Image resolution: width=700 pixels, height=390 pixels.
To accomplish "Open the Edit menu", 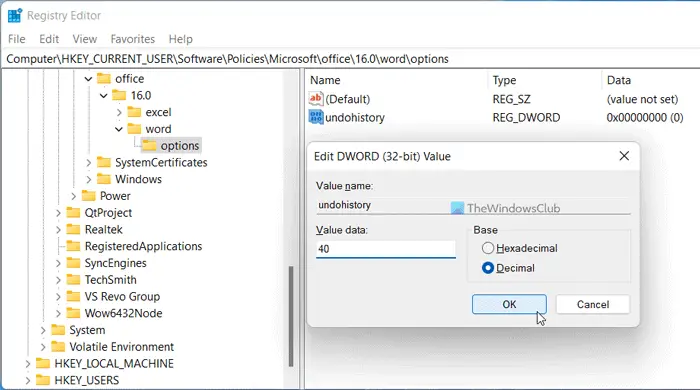I will [49, 39].
